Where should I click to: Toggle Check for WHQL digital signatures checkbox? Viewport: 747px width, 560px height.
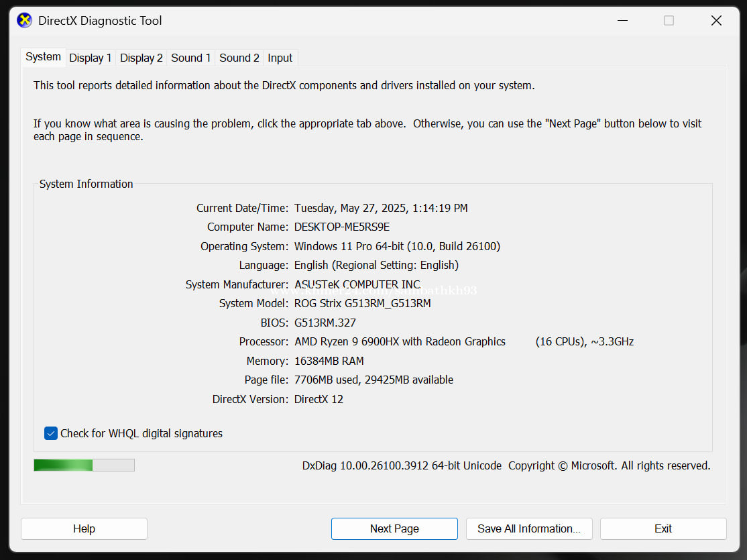[51, 433]
